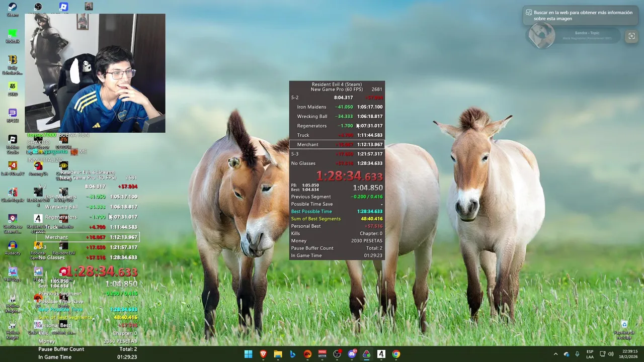Select the No Glasses split row
Viewport: 644px width, 362px height.
point(337,163)
